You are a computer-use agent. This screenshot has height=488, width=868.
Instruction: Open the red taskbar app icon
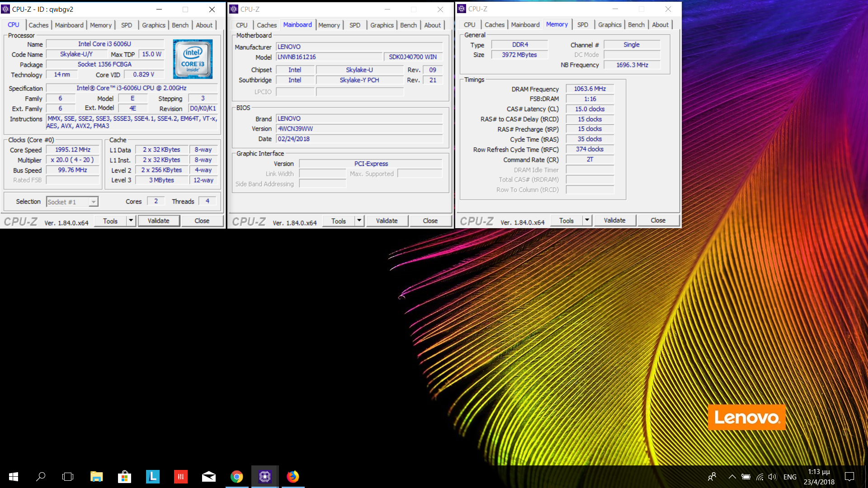coord(181,477)
